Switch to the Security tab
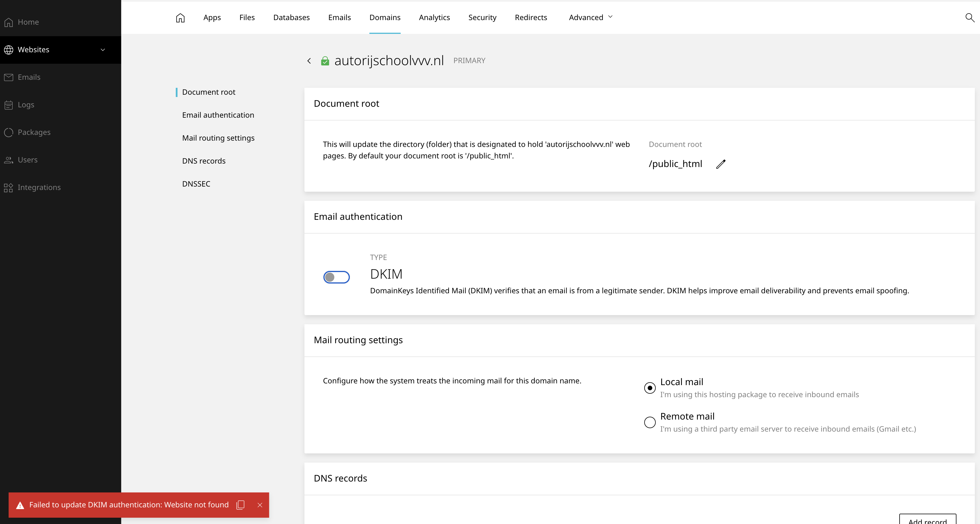 [482, 18]
